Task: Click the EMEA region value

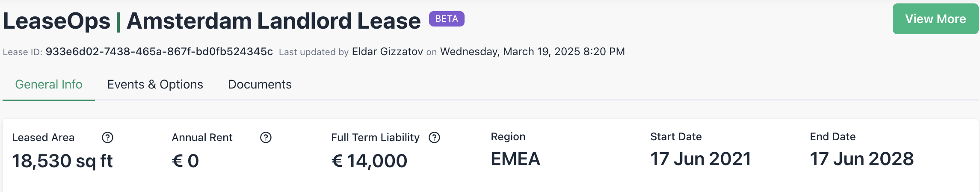Action: pyautogui.click(x=515, y=159)
